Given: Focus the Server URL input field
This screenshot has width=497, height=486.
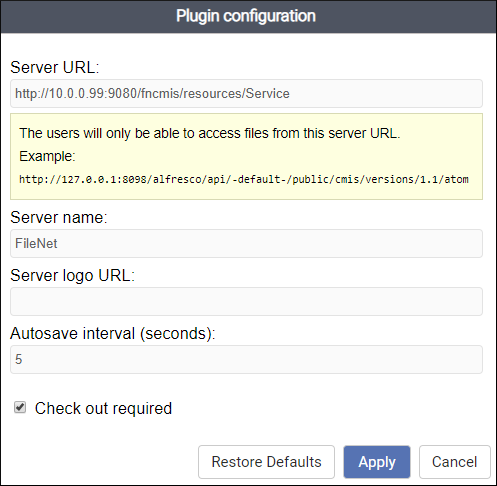Looking at the screenshot, I should (x=246, y=93).
